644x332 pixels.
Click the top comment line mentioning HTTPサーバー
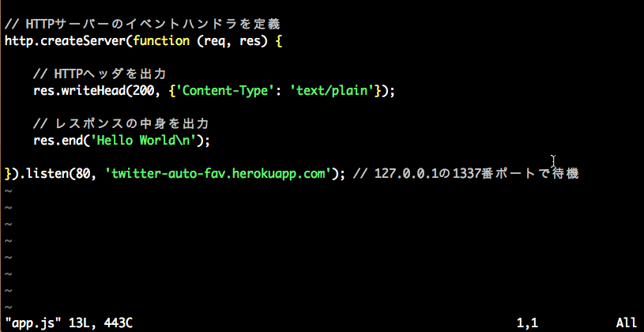141,24
